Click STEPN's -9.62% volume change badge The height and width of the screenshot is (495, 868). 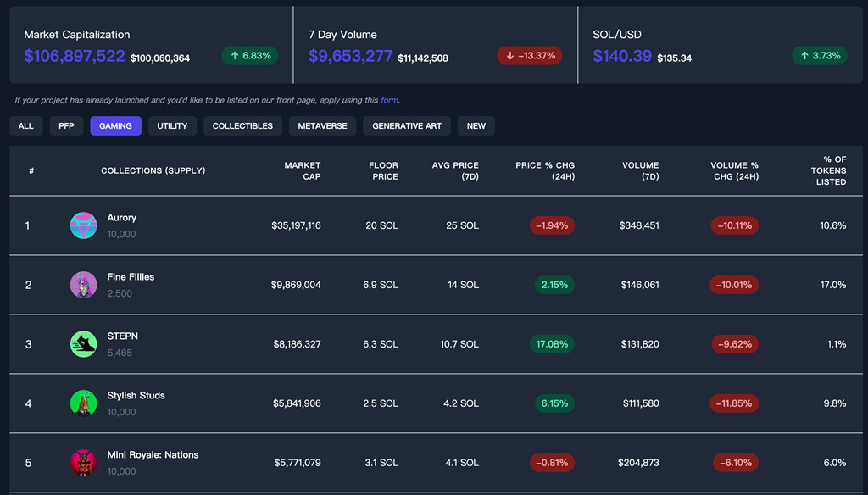tap(735, 344)
